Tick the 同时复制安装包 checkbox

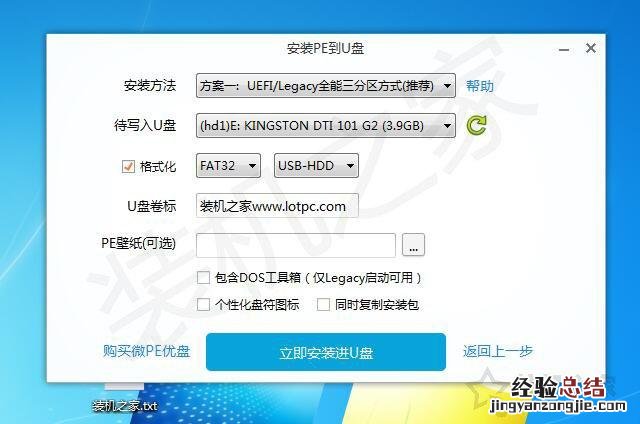point(323,304)
